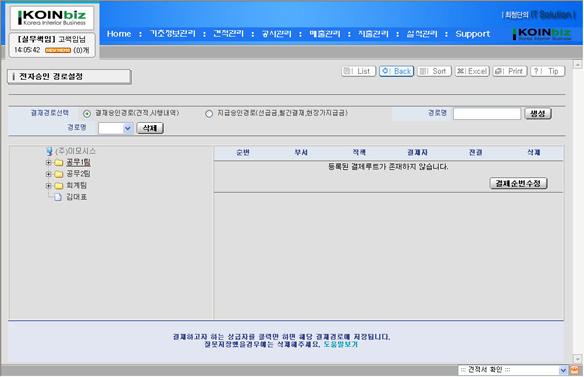584x377 pixels.
Task: Expand the 회계팀 tree node
Action: click(x=48, y=186)
